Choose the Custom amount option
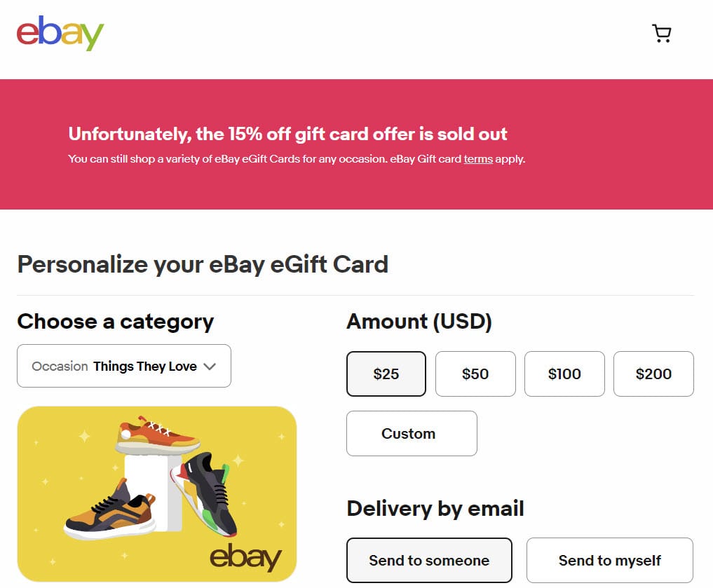The width and height of the screenshot is (713, 588). pos(412,433)
